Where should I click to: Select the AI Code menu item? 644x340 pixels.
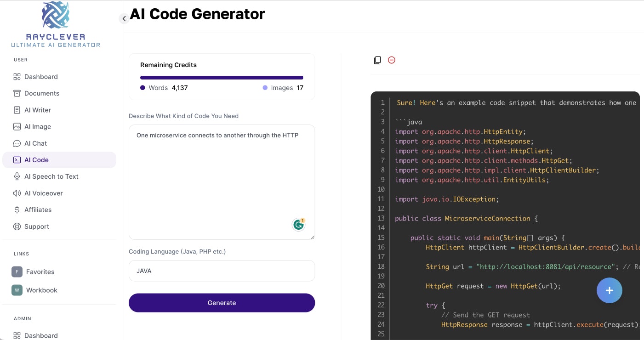point(59,160)
